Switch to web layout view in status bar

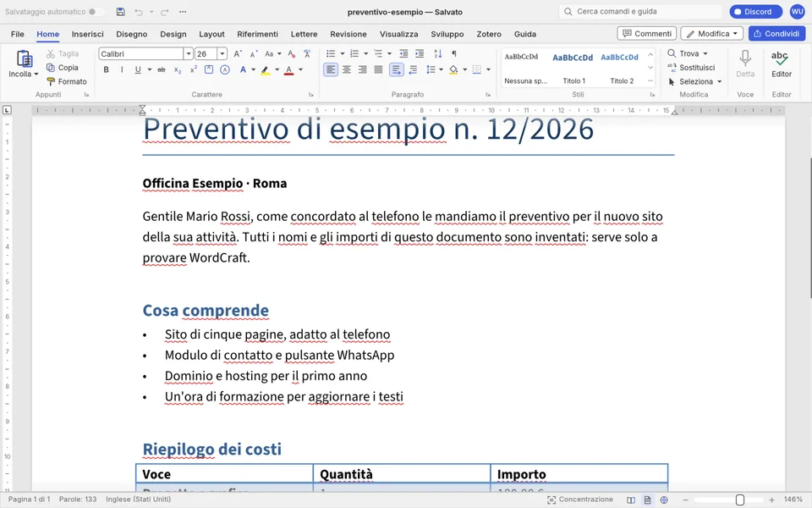[664, 500]
